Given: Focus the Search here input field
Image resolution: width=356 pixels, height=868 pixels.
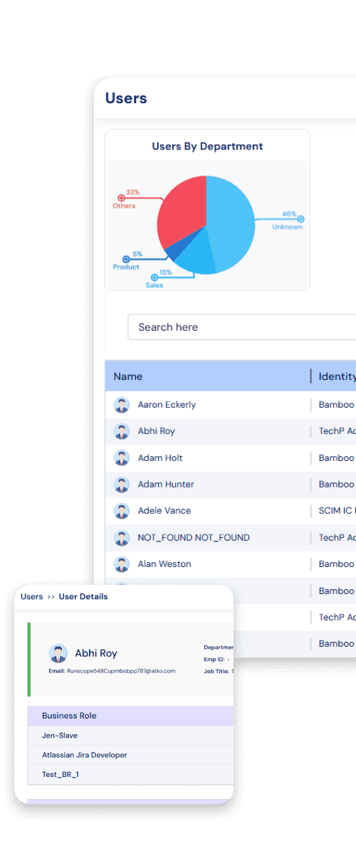Looking at the screenshot, I should pos(241,327).
